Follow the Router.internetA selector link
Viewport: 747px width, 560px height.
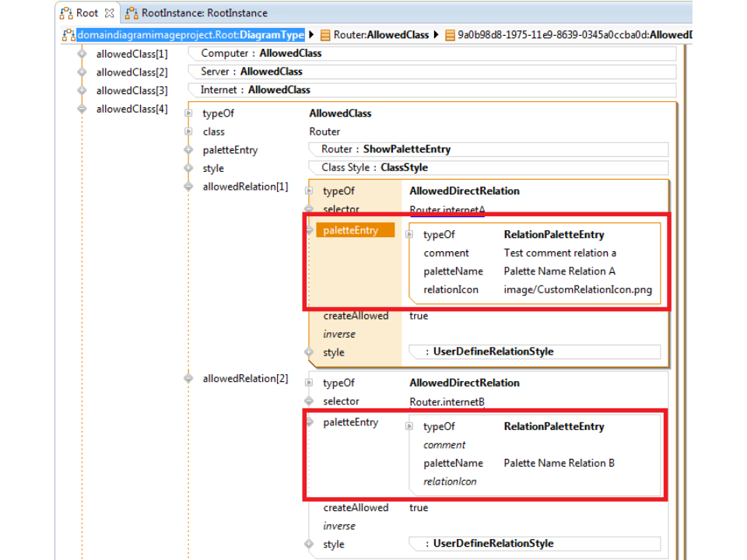[447, 210]
